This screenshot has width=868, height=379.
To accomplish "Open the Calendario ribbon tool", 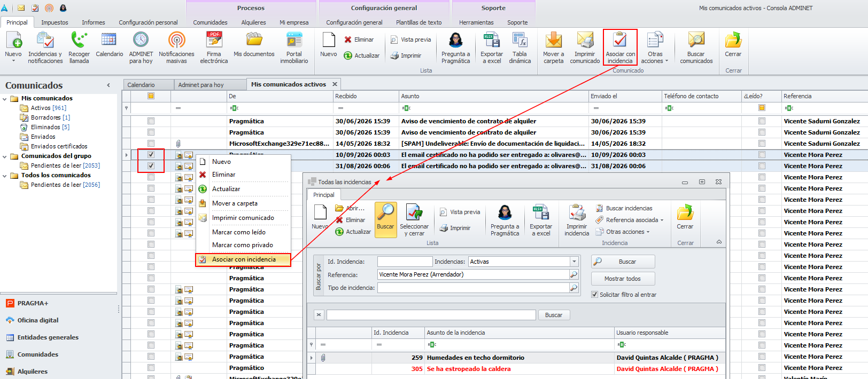I will coord(109,44).
